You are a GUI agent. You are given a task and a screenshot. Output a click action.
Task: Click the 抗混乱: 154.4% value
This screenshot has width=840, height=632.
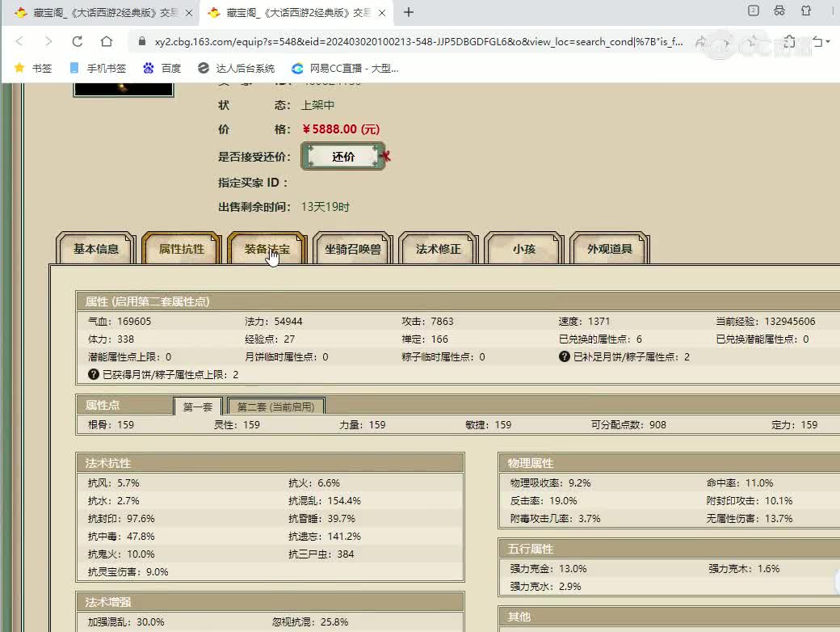pyautogui.click(x=325, y=500)
